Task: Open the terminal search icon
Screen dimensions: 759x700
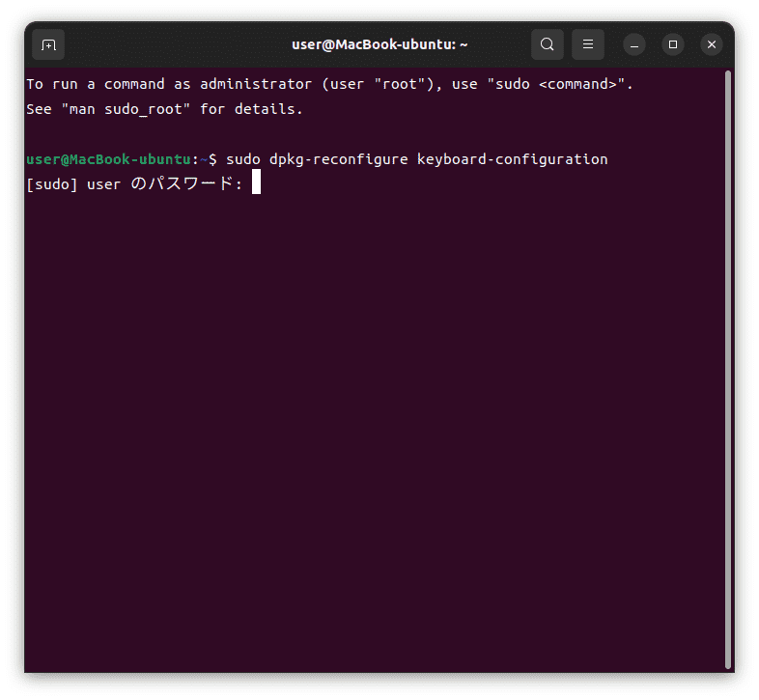Action: tap(547, 44)
